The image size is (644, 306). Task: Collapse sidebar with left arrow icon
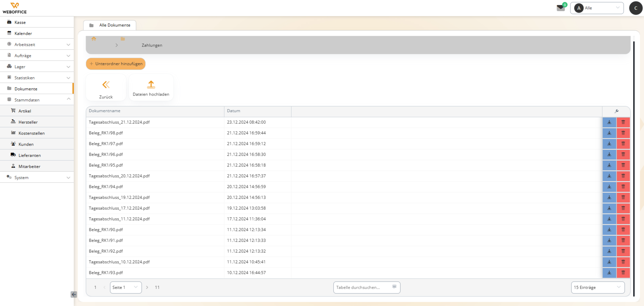coord(74,295)
